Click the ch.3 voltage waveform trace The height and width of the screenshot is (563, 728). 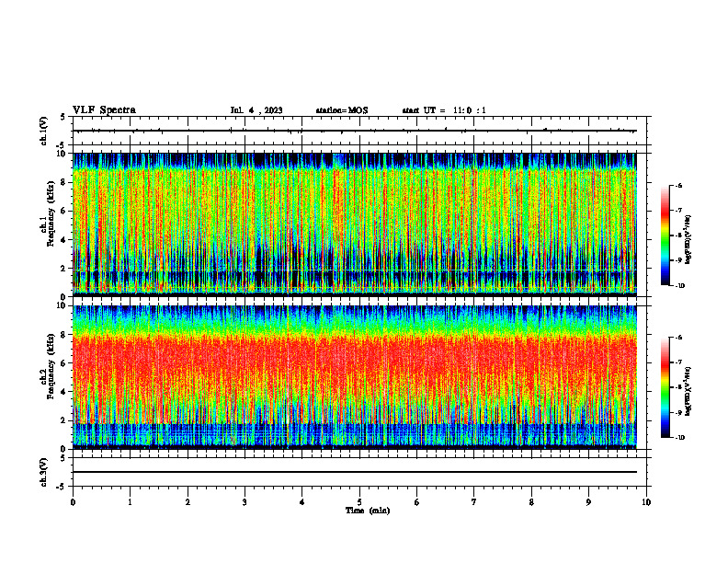355,472
